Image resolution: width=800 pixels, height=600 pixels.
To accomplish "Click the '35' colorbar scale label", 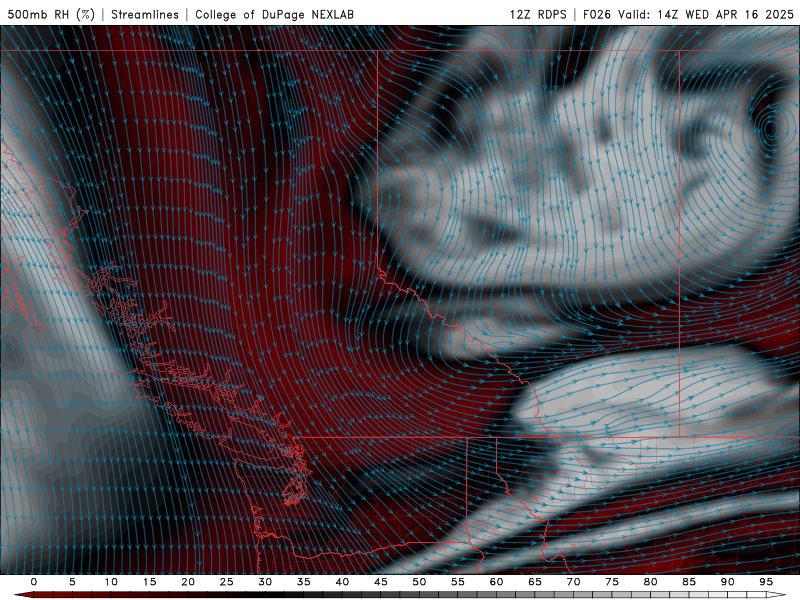I will click(304, 582).
